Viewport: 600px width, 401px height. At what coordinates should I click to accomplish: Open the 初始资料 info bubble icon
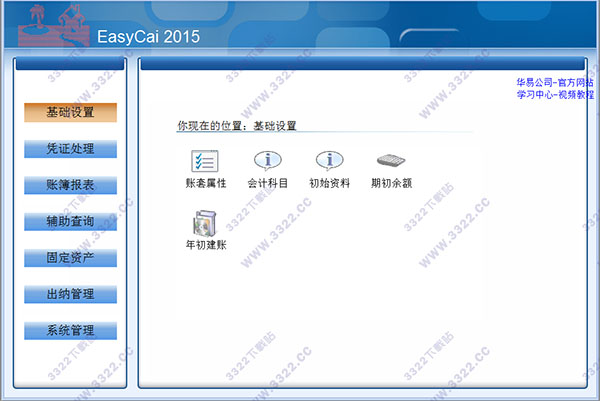[329, 160]
